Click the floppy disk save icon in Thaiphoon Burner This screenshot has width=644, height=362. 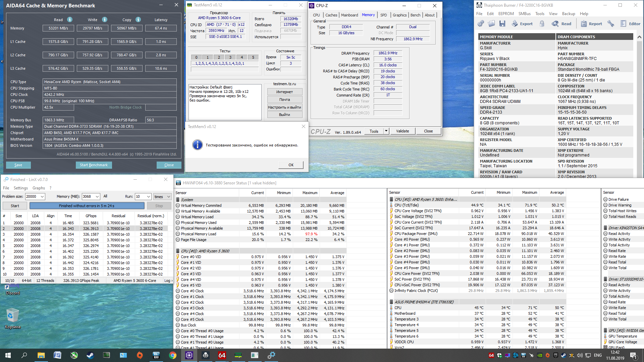(502, 23)
